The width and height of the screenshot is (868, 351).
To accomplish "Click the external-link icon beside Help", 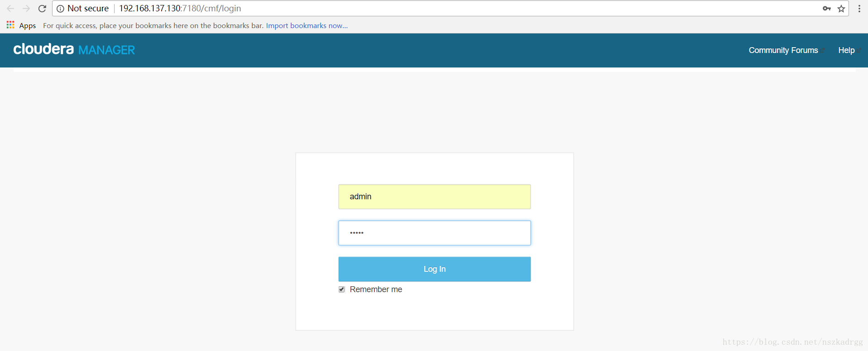I will coord(859,50).
